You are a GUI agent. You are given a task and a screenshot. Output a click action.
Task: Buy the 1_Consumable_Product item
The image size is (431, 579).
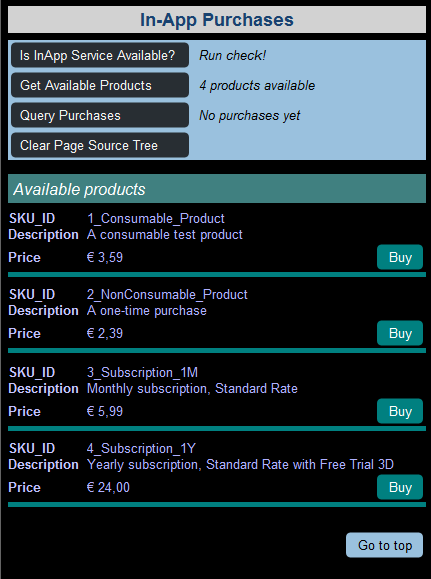[x=400, y=257]
